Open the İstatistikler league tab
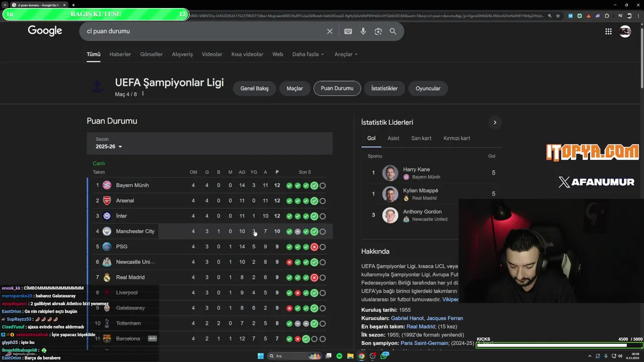 click(x=384, y=88)
